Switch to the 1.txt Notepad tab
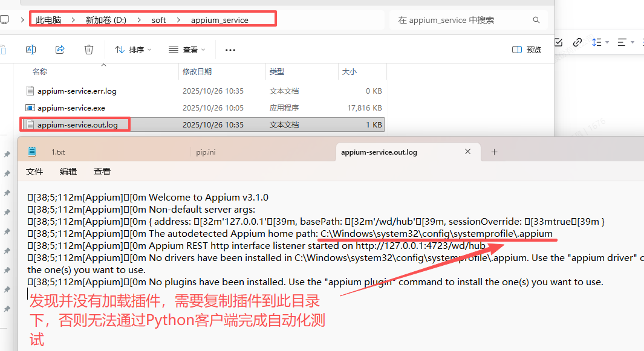The image size is (644, 351). [x=58, y=152]
